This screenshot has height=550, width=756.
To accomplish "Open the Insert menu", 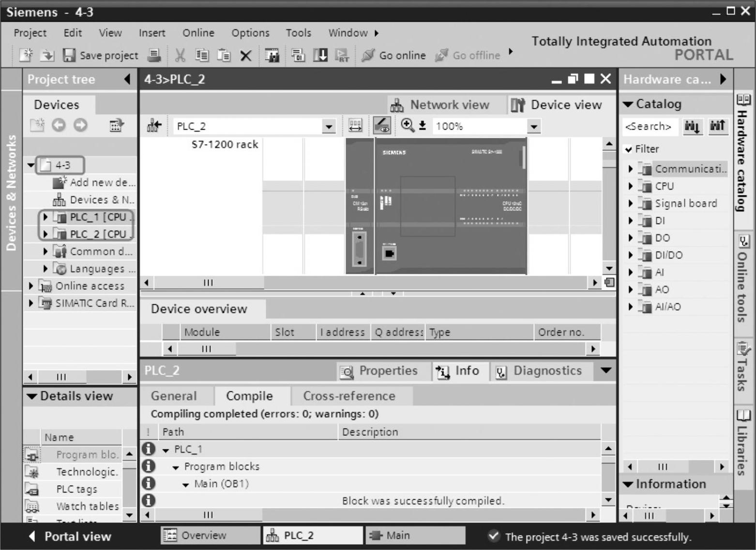I will pos(152,33).
